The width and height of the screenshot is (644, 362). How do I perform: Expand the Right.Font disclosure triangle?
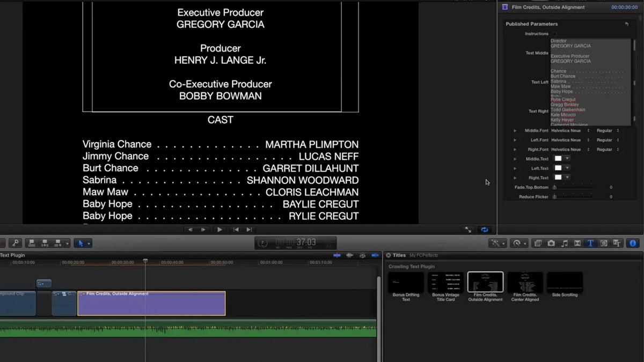pyautogui.click(x=515, y=150)
